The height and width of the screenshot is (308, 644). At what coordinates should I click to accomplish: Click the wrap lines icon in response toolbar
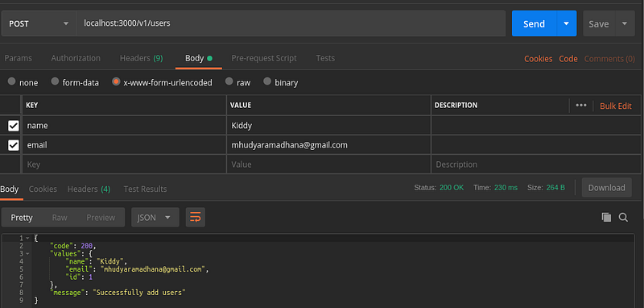[x=196, y=217]
